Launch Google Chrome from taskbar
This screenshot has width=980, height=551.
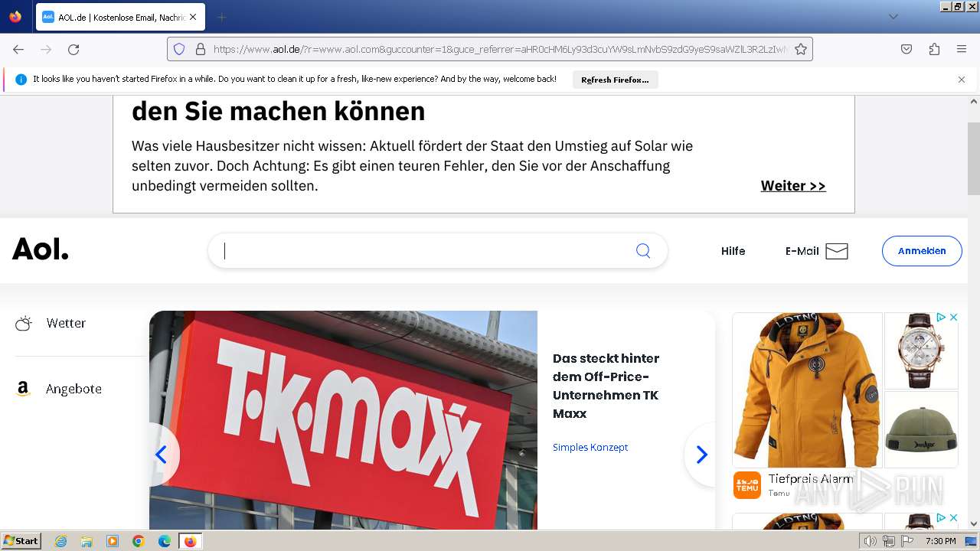[x=139, y=541]
